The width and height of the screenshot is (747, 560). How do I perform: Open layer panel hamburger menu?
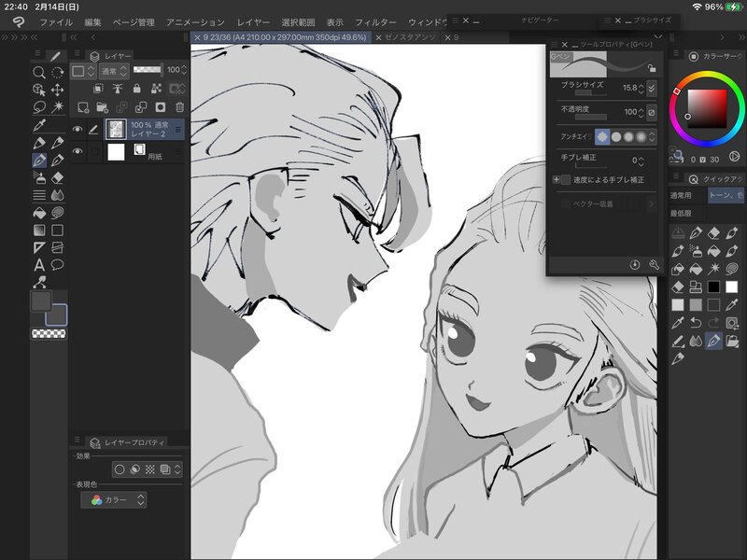coord(77,54)
